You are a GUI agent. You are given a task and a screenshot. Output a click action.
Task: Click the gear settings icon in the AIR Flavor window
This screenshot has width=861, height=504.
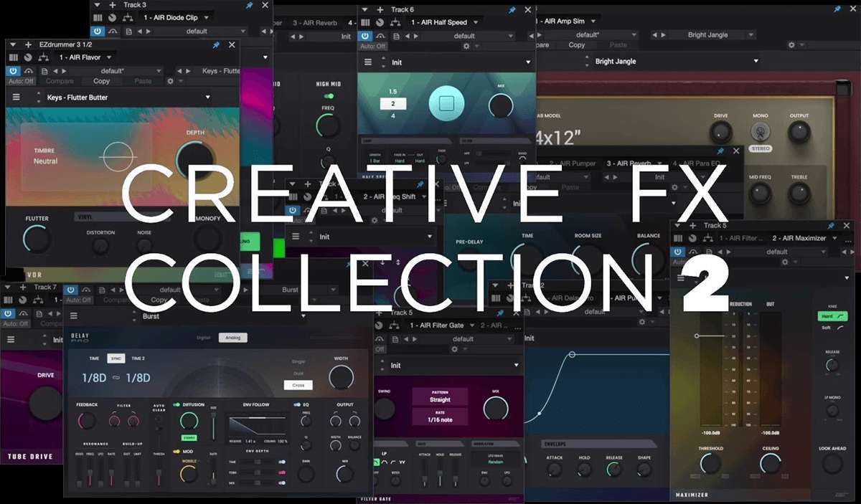[x=170, y=82]
